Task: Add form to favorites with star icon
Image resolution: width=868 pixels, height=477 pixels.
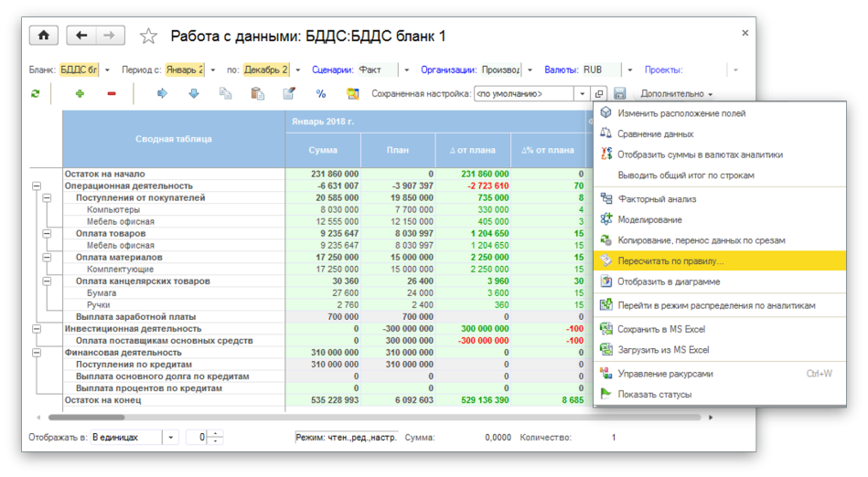Action: (148, 37)
